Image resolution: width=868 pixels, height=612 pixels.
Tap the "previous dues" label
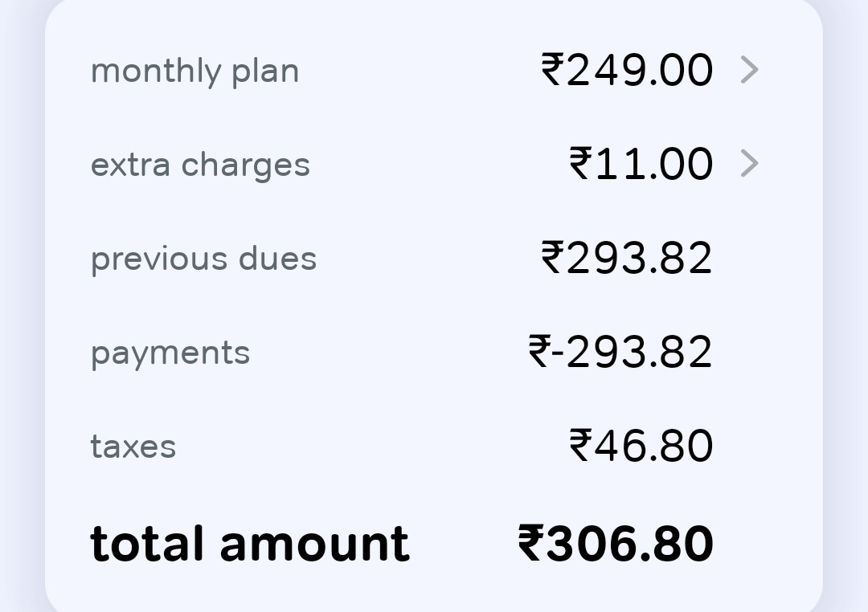point(203,259)
